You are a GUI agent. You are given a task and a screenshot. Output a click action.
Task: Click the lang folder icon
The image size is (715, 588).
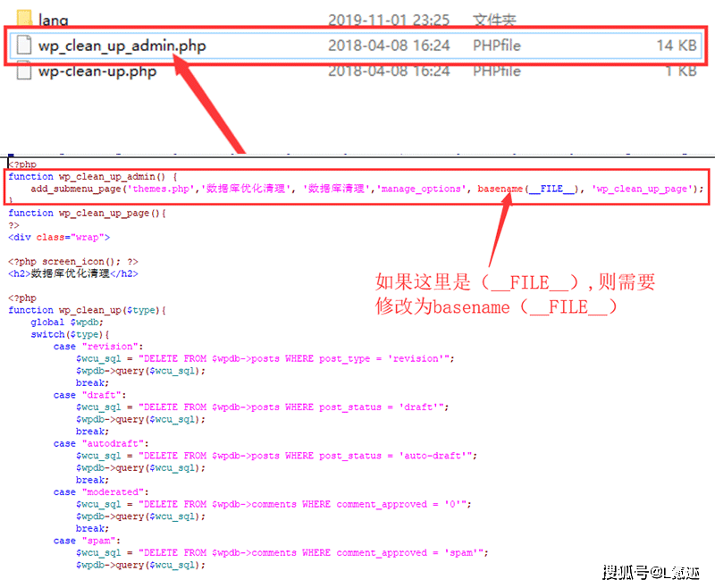point(22,19)
